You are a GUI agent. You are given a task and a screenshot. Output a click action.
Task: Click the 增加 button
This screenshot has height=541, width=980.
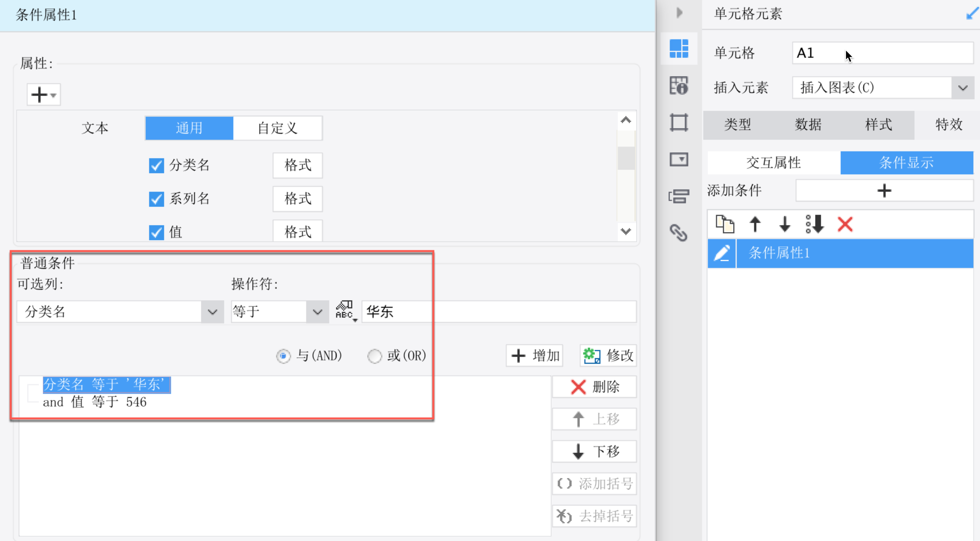(534, 355)
